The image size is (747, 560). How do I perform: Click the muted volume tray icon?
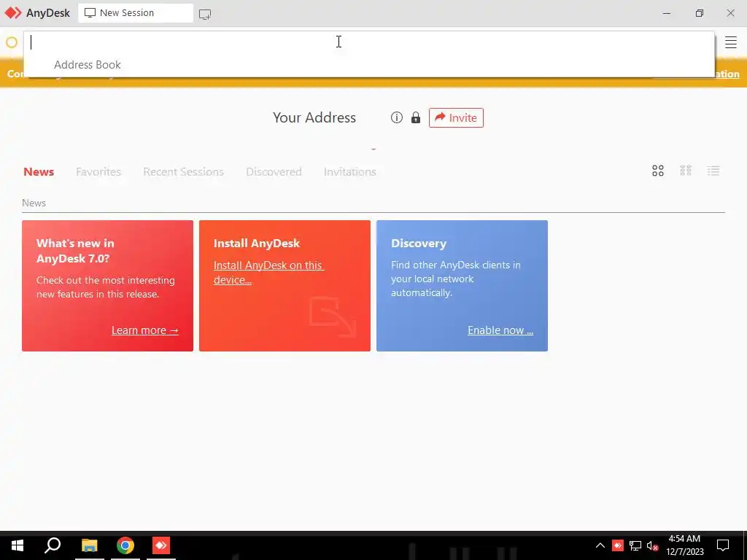(x=653, y=545)
